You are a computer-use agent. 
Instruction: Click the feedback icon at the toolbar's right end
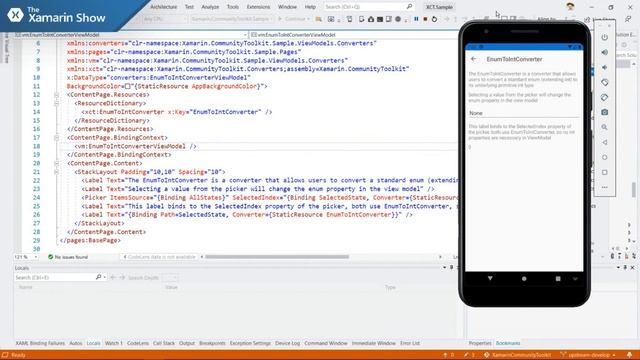click(628, 19)
